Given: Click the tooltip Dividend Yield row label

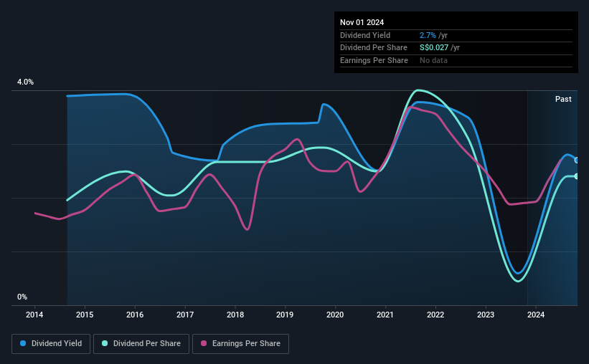Looking at the screenshot, I should (365, 35).
